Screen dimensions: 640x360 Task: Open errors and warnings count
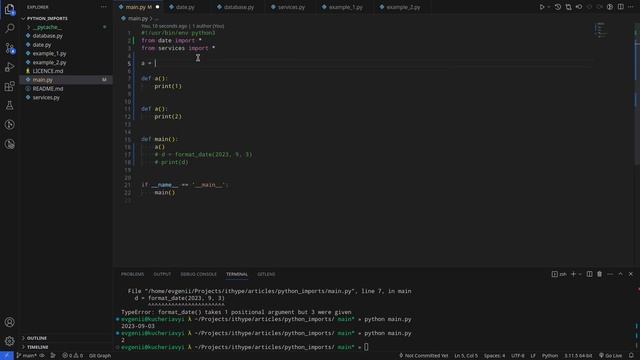tap(72, 356)
